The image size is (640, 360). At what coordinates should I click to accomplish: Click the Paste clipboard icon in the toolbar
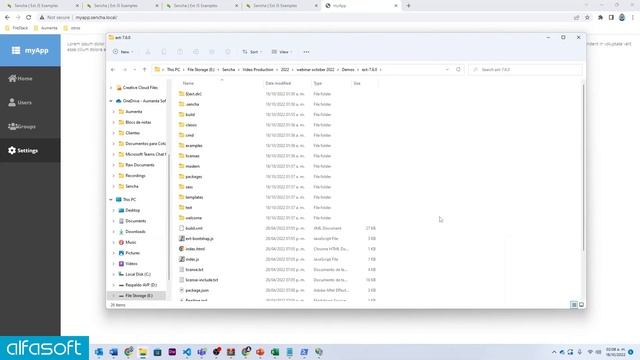click(x=180, y=52)
